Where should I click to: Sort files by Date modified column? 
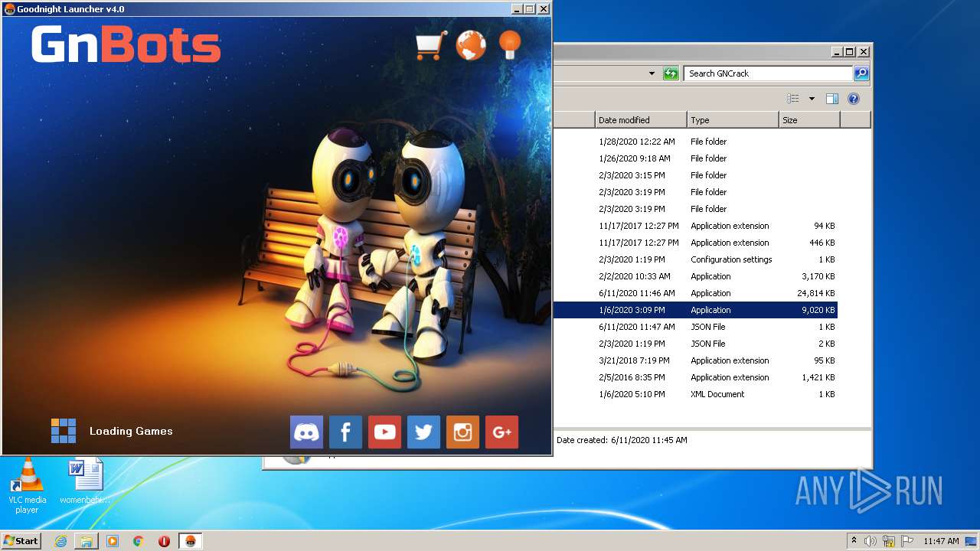tap(641, 120)
